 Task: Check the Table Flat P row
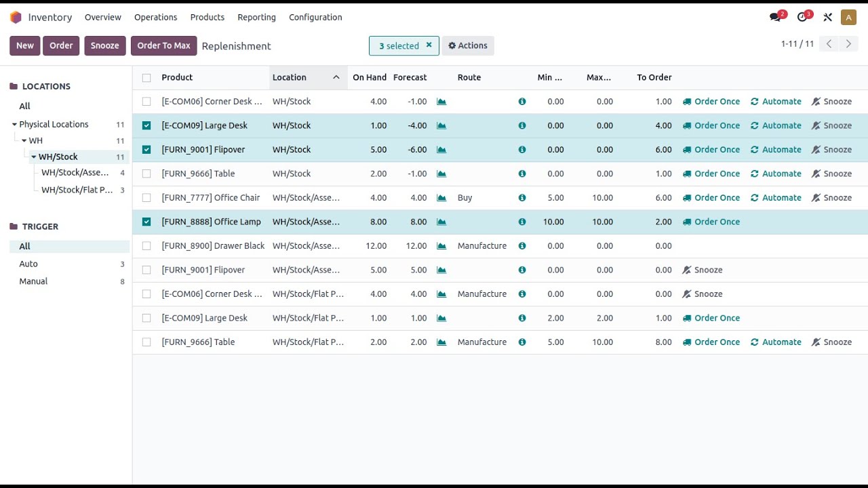146,342
